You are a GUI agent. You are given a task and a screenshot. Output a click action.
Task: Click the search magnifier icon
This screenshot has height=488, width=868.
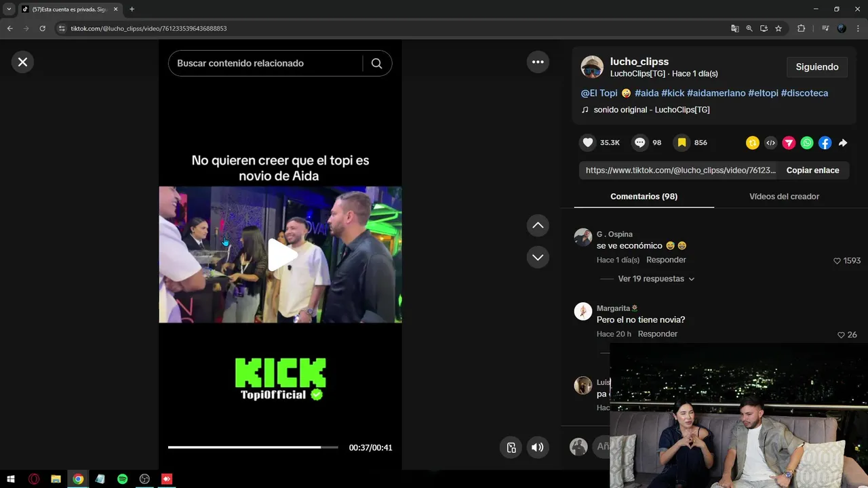coord(377,63)
